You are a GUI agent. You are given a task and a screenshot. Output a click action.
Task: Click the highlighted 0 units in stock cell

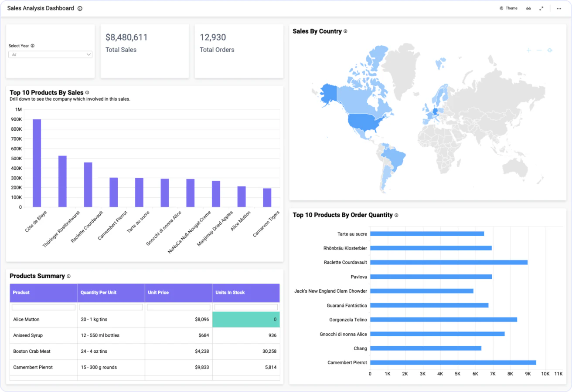coord(246,320)
